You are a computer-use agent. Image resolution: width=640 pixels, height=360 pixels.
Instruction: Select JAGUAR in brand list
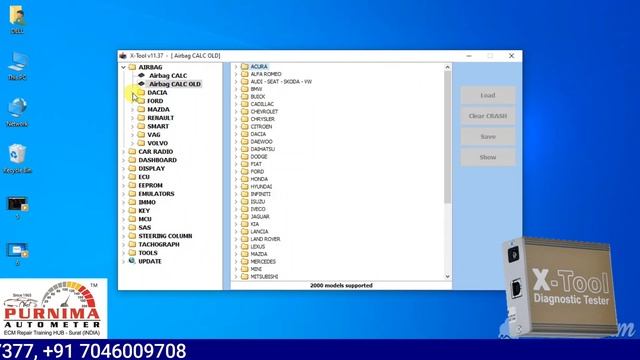click(x=260, y=217)
